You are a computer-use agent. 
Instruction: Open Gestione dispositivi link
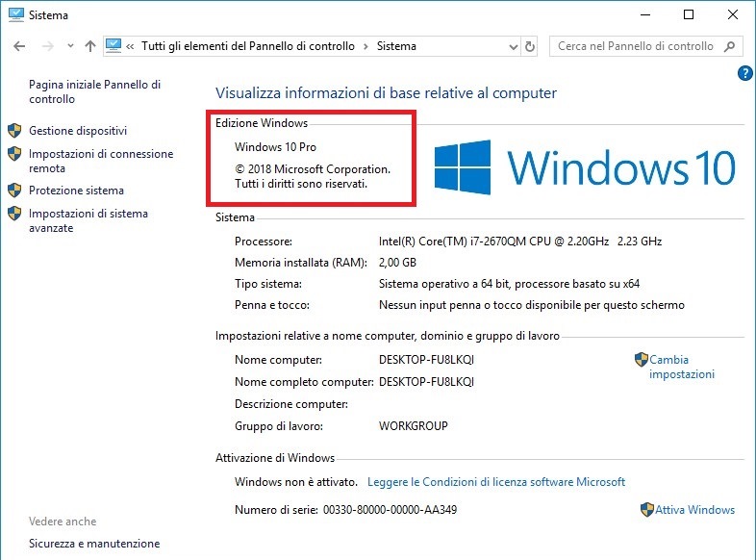pos(78,131)
